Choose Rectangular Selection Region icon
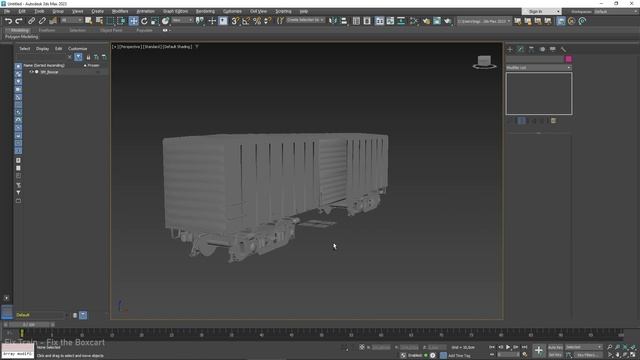This screenshot has height=360, width=640. 111,21
